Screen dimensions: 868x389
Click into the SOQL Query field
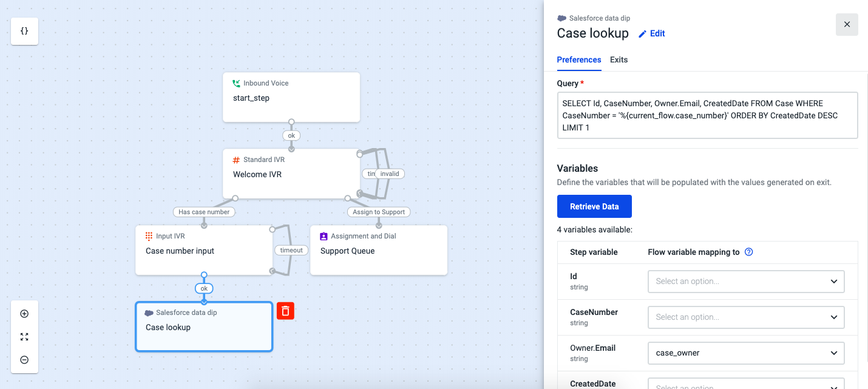click(x=707, y=115)
